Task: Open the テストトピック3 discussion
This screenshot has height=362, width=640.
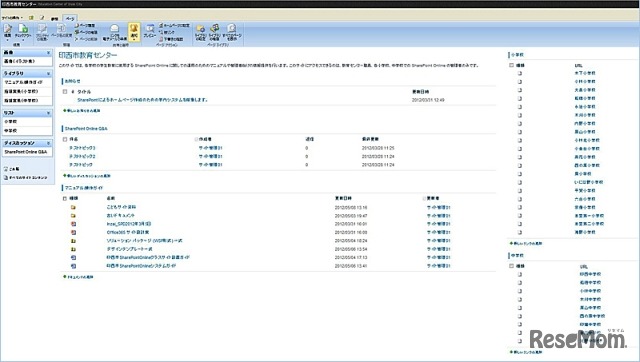Action: pos(82,148)
